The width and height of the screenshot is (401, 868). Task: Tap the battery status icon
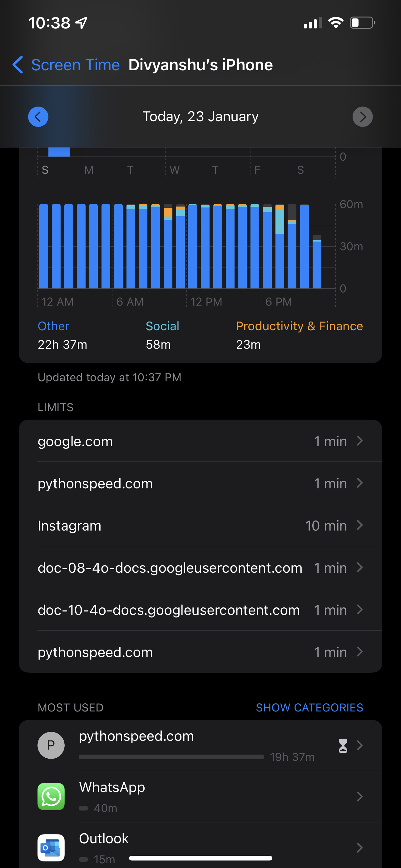coord(362,23)
